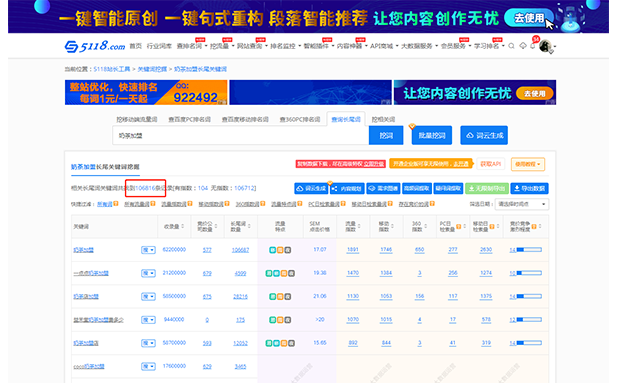Expand the 内容神器 navigation menu
628x384 pixels.
point(351,46)
